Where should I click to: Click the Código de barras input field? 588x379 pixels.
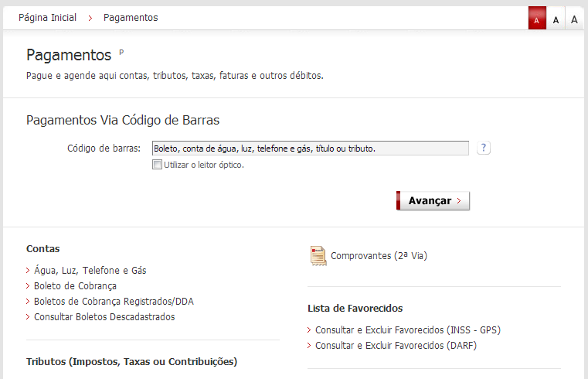pyautogui.click(x=310, y=148)
